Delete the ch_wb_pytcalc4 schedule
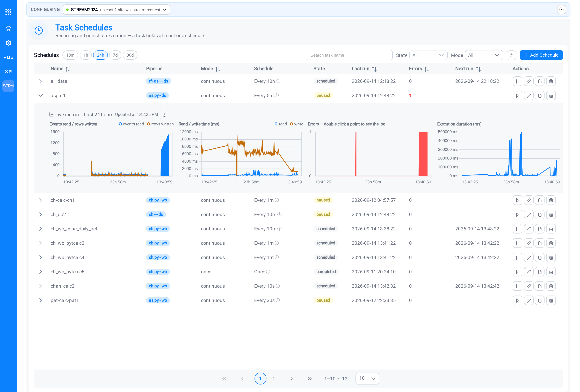Viewport: 580px width, 392px height. (x=551, y=257)
